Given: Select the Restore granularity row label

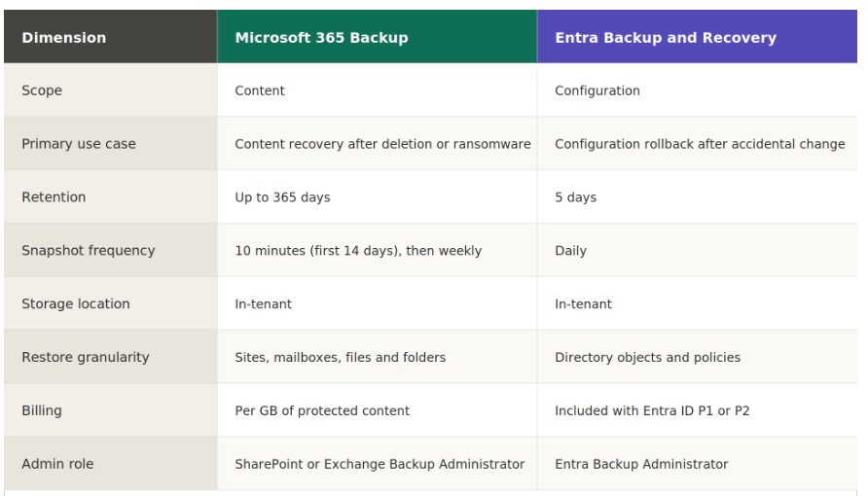Looking at the screenshot, I should [x=86, y=358].
